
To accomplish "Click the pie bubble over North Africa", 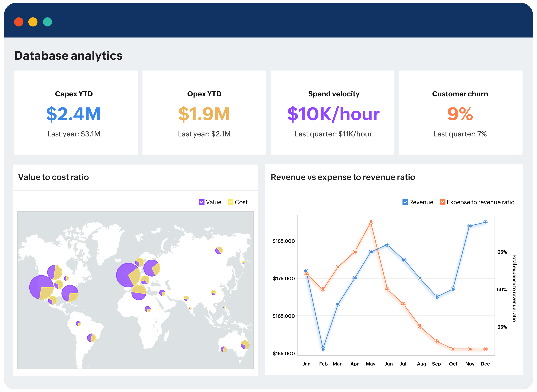I will pos(139,293).
